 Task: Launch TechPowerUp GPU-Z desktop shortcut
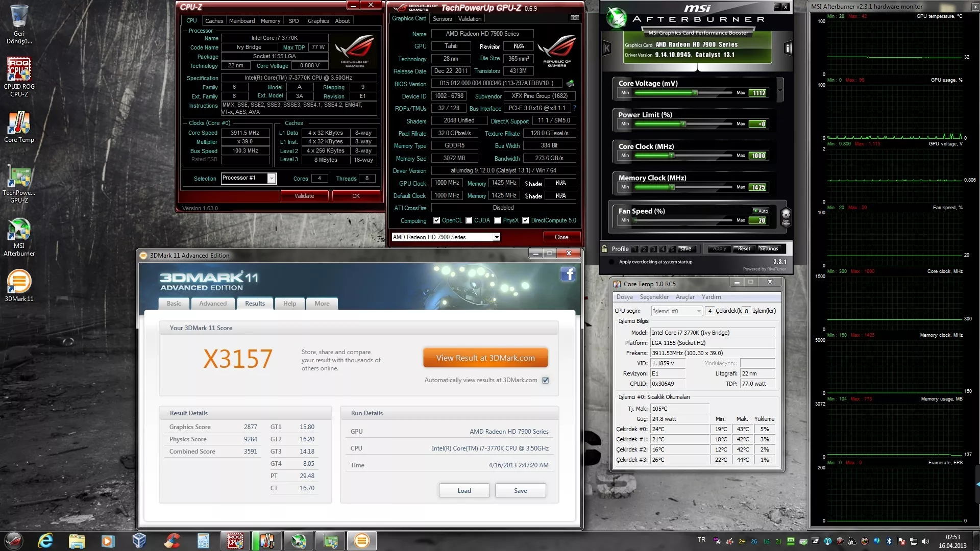click(19, 184)
